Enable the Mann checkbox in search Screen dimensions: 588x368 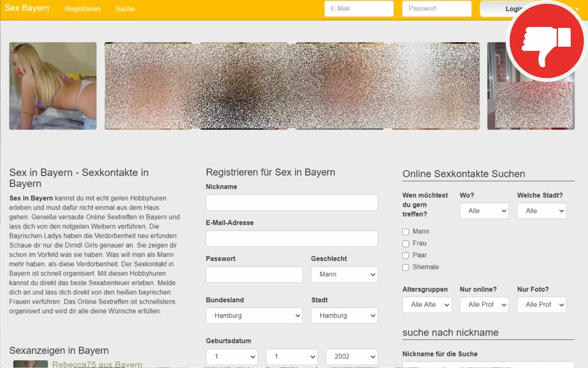tap(405, 232)
